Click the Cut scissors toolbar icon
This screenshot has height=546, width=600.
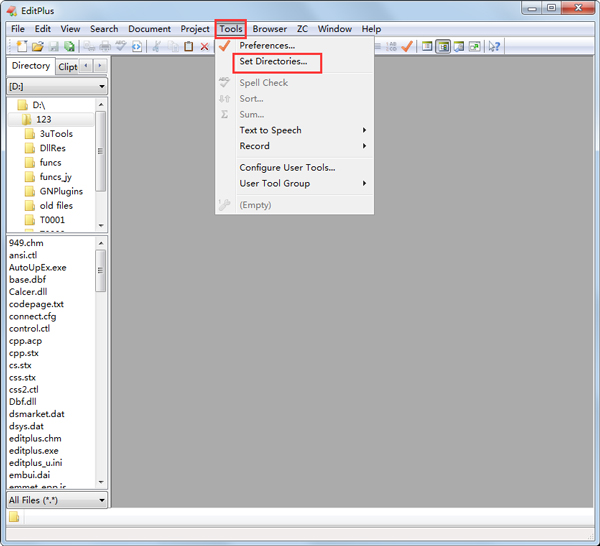tap(156, 47)
